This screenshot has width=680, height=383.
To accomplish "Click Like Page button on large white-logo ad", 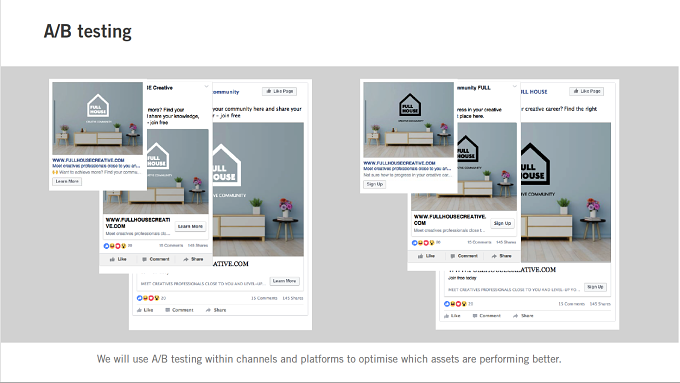I will pos(280,91).
